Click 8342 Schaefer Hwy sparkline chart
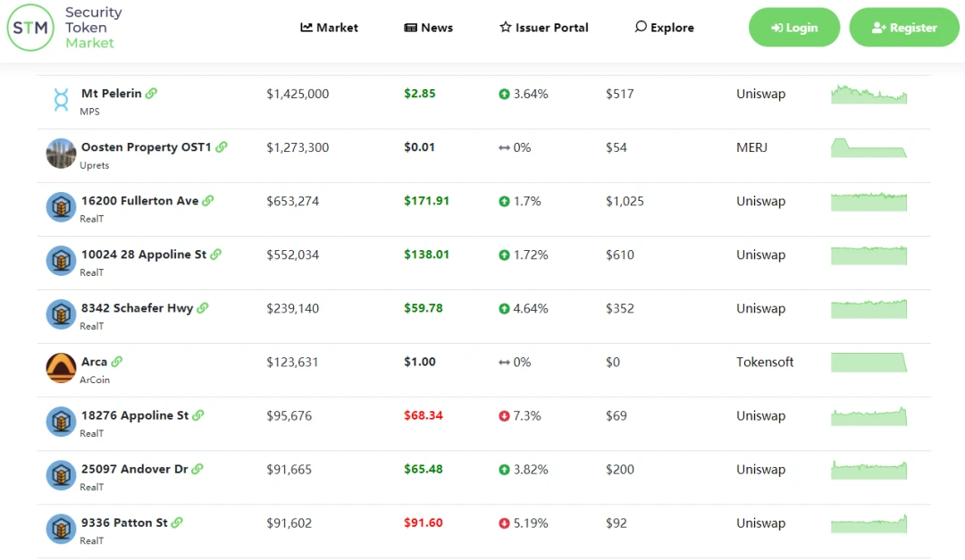Image resolution: width=965 pixels, height=560 pixels. pyautogui.click(x=868, y=308)
